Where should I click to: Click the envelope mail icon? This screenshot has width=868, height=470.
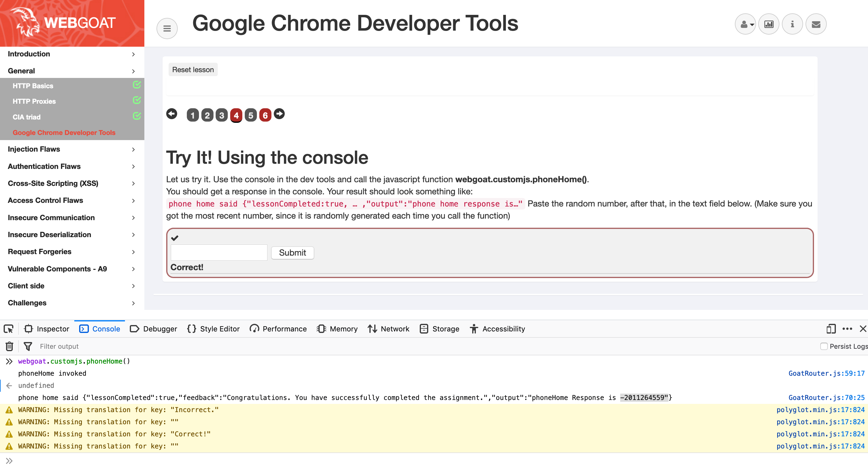pyautogui.click(x=816, y=24)
